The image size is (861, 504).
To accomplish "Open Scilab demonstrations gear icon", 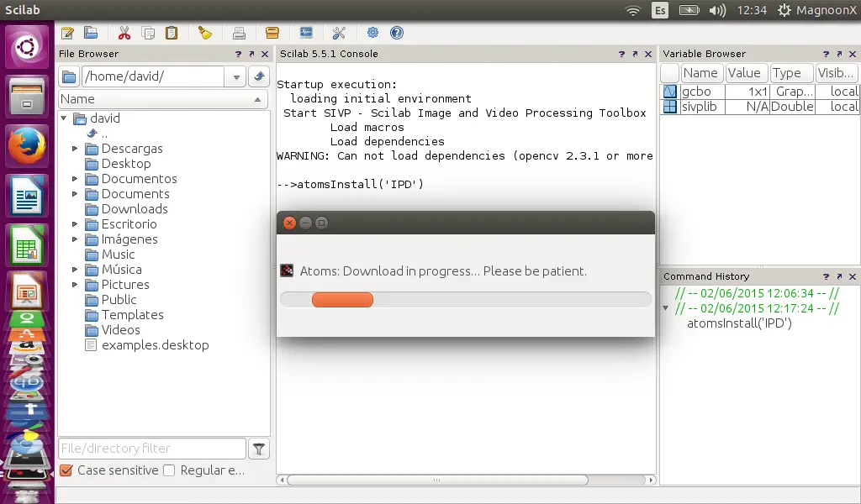I will [372, 33].
